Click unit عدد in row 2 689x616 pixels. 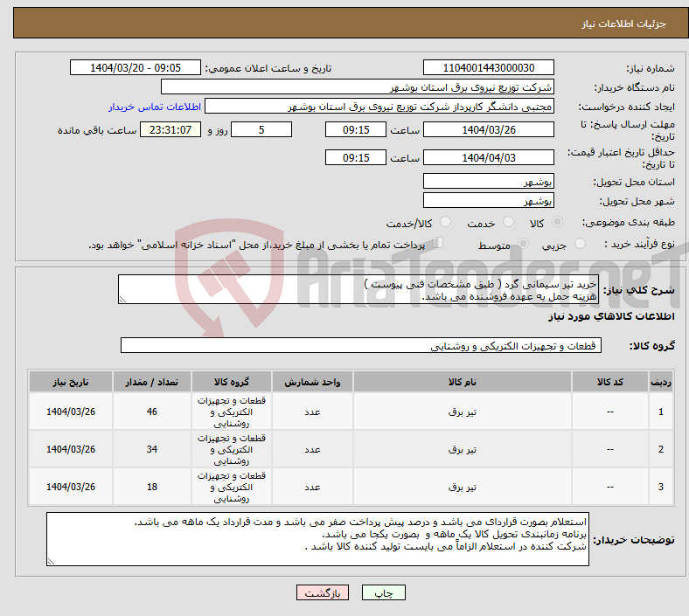pos(312,450)
